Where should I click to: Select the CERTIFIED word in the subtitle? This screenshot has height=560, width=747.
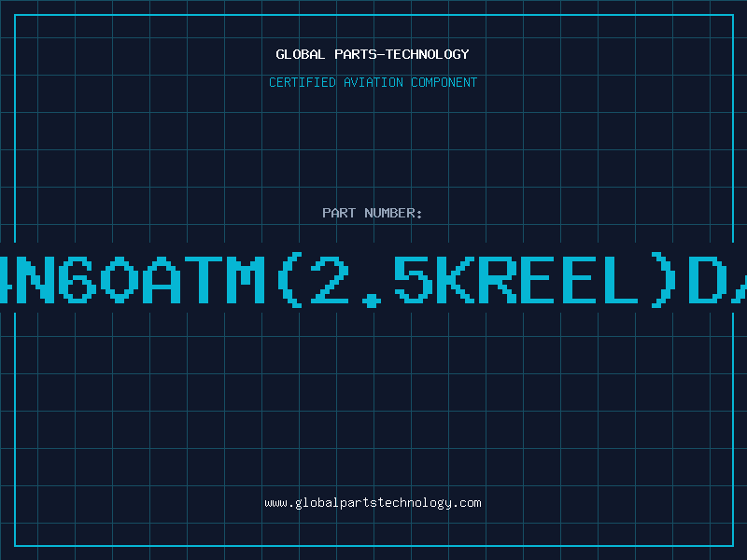(302, 82)
